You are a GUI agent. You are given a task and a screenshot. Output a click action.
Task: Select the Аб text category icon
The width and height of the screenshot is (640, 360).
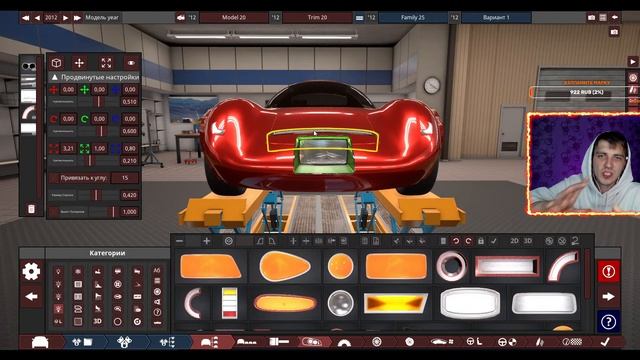pos(157,270)
